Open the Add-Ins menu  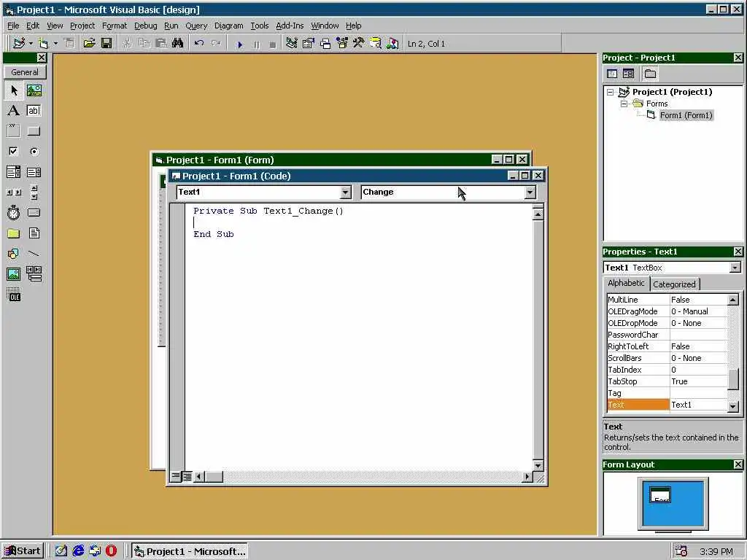click(x=290, y=26)
